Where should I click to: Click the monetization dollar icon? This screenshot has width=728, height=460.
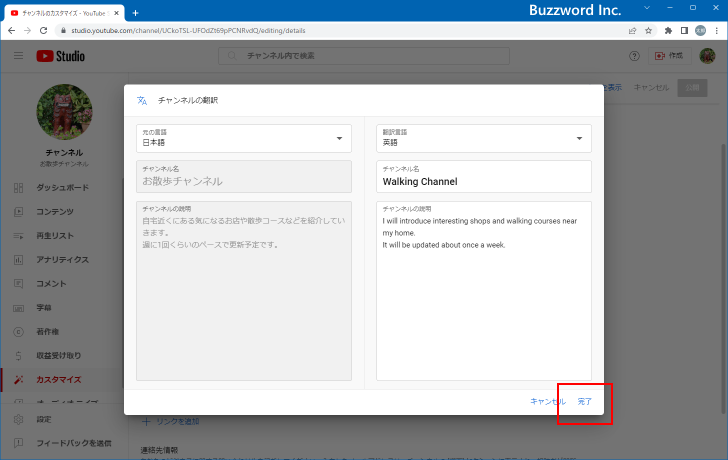(x=19, y=356)
